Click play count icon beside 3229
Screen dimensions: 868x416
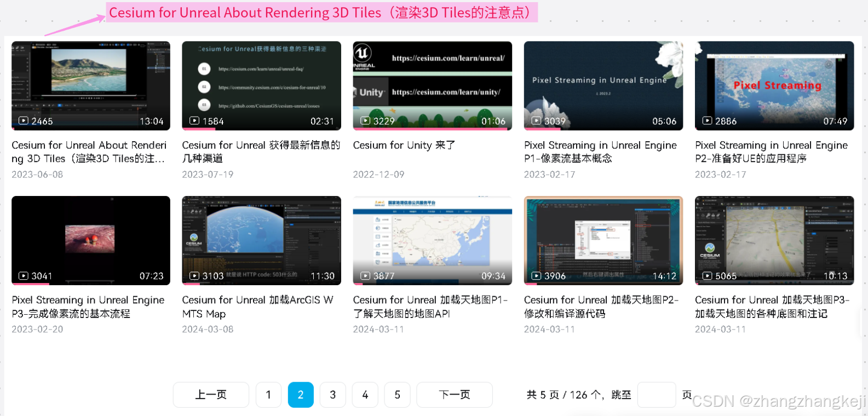coord(365,121)
